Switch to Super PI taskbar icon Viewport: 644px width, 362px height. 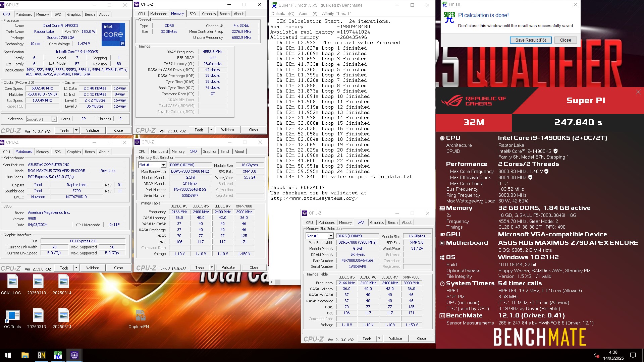tap(58, 355)
